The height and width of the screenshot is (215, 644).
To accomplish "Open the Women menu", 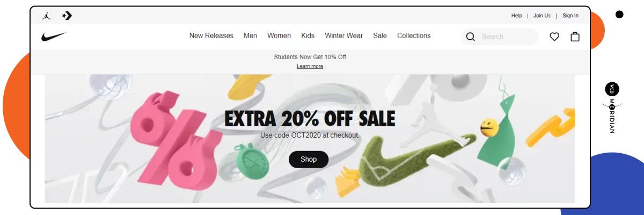I will [279, 35].
